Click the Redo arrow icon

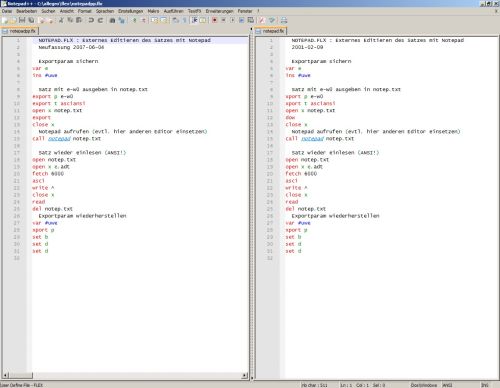click(100, 20)
